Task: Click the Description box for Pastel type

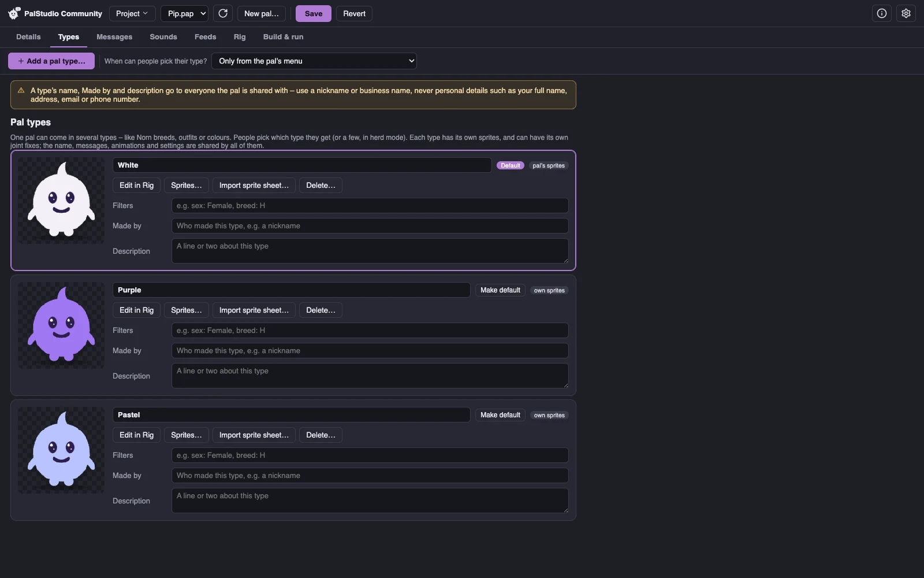Action: click(370, 501)
